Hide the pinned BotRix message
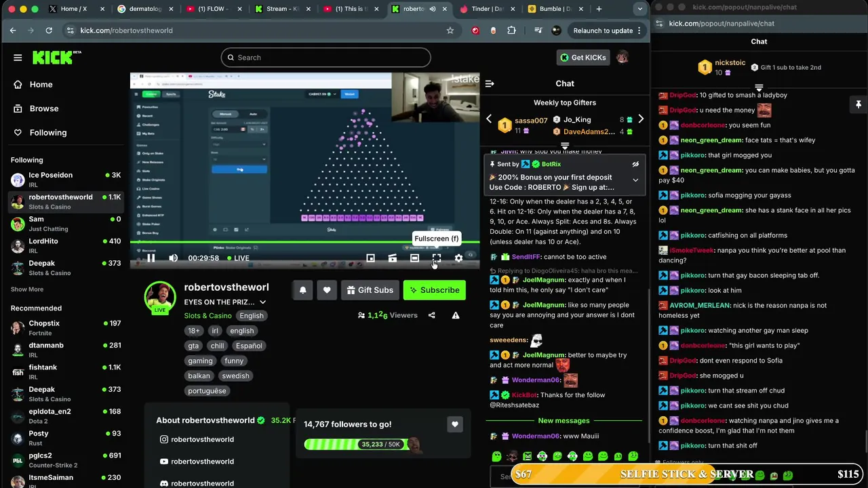 635,164
